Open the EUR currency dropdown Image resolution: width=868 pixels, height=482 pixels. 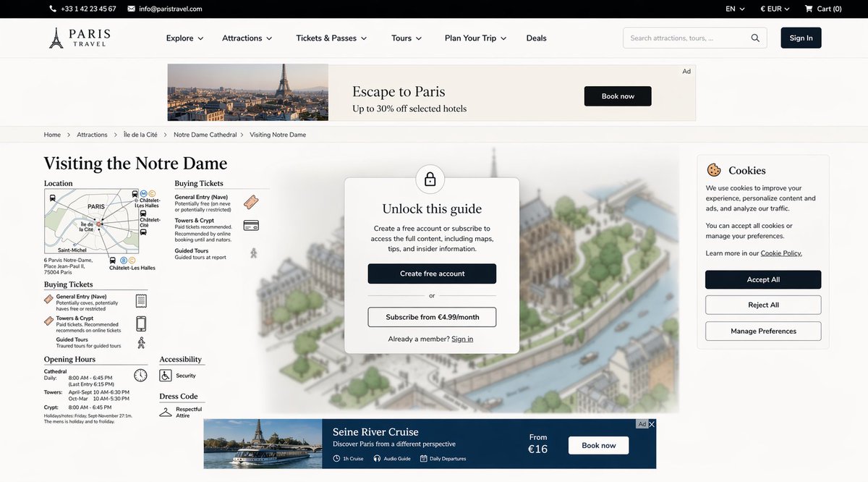(775, 9)
